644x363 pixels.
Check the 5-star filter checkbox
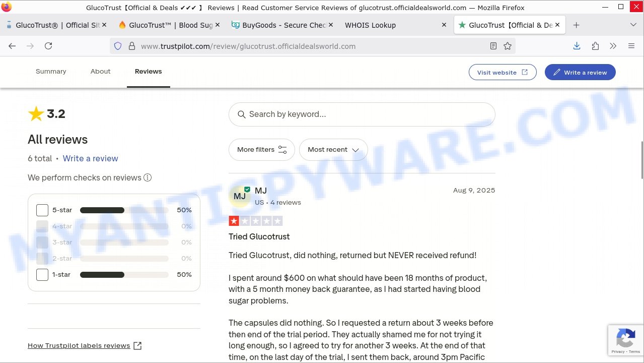pyautogui.click(x=42, y=210)
